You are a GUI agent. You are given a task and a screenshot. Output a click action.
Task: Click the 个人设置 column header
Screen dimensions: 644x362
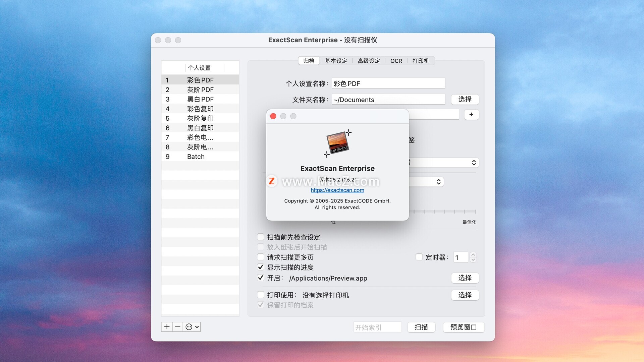coord(205,68)
